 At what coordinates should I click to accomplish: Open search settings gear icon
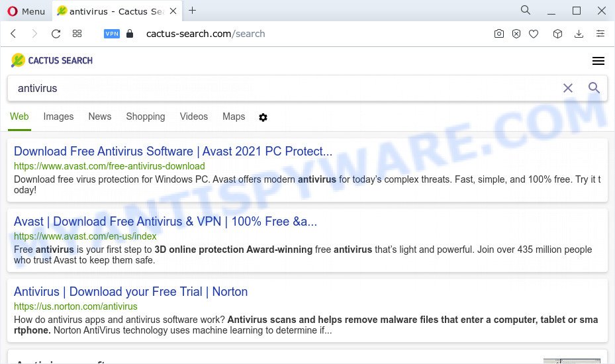click(x=263, y=117)
